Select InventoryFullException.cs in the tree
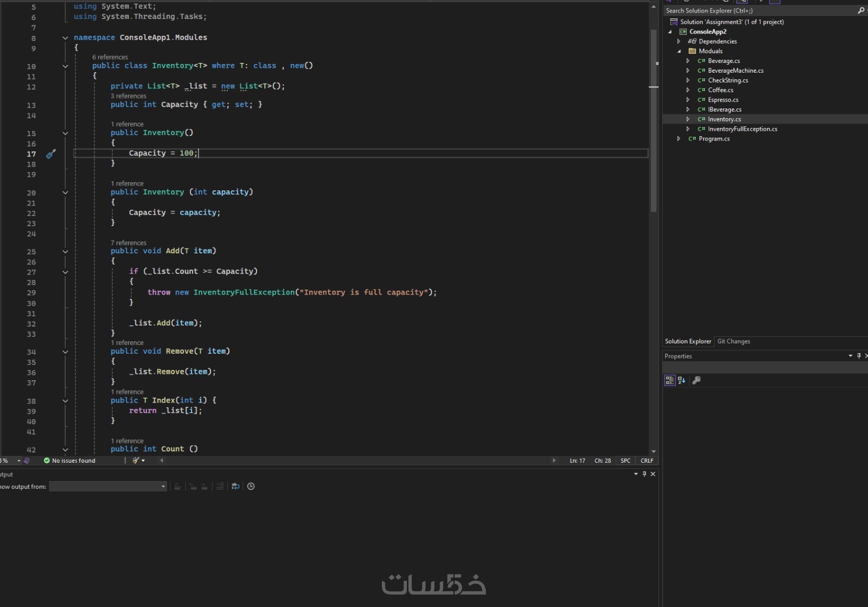 click(742, 129)
